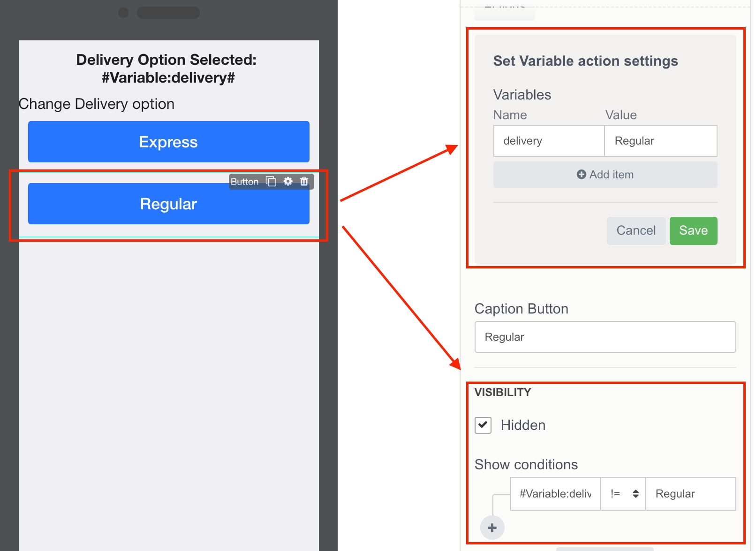Cancel the Set Variable action settings

(x=636, y=230)
